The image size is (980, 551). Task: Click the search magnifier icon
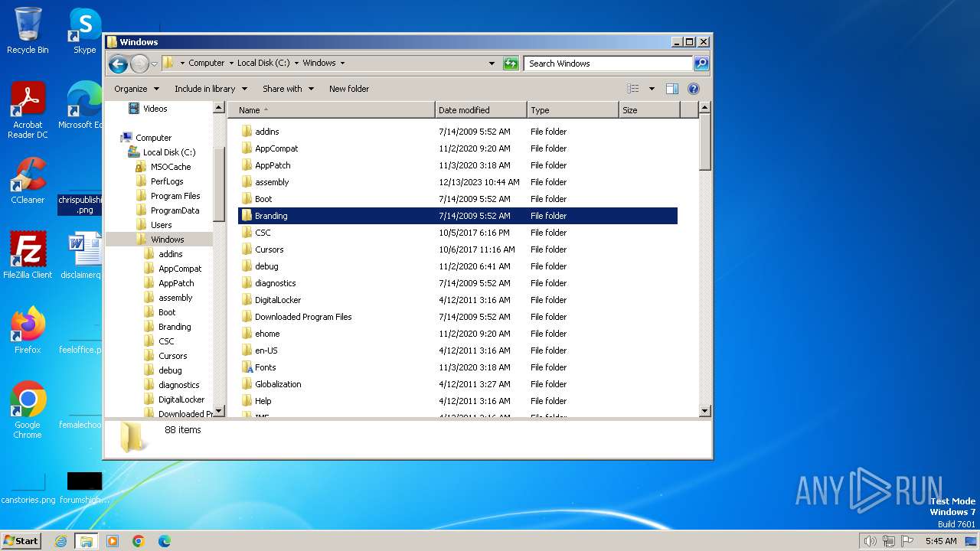[701, 64]
